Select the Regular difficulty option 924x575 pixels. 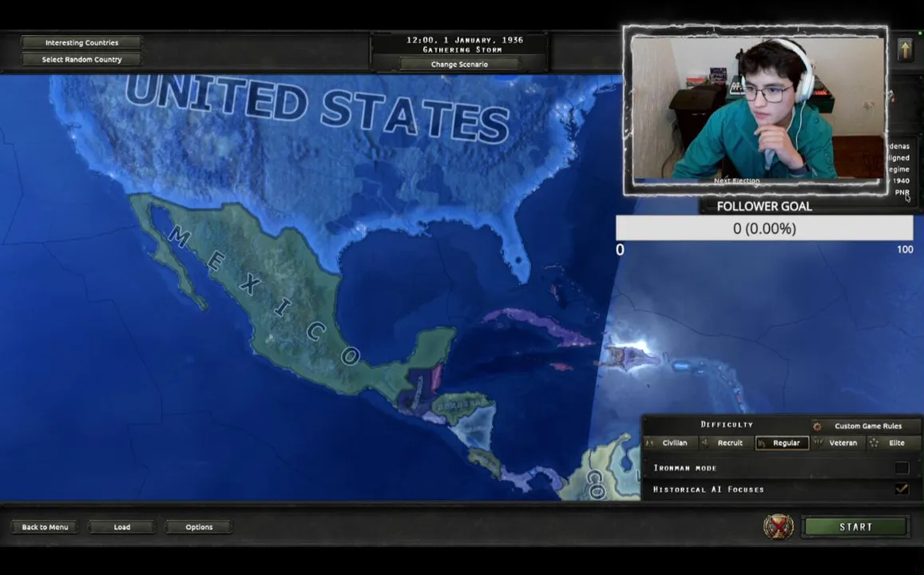tap(782, 443)
